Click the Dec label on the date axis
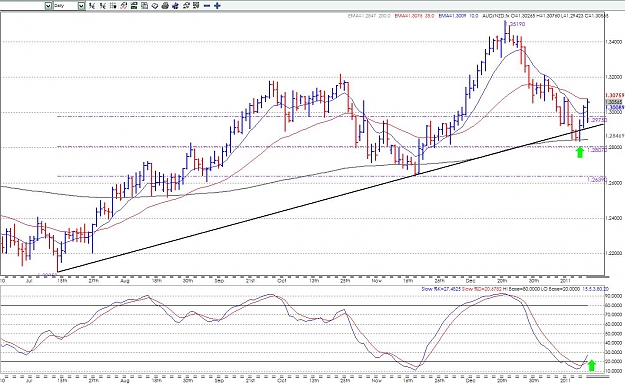This screenshot has height=384, width=625. pos(471,280)
